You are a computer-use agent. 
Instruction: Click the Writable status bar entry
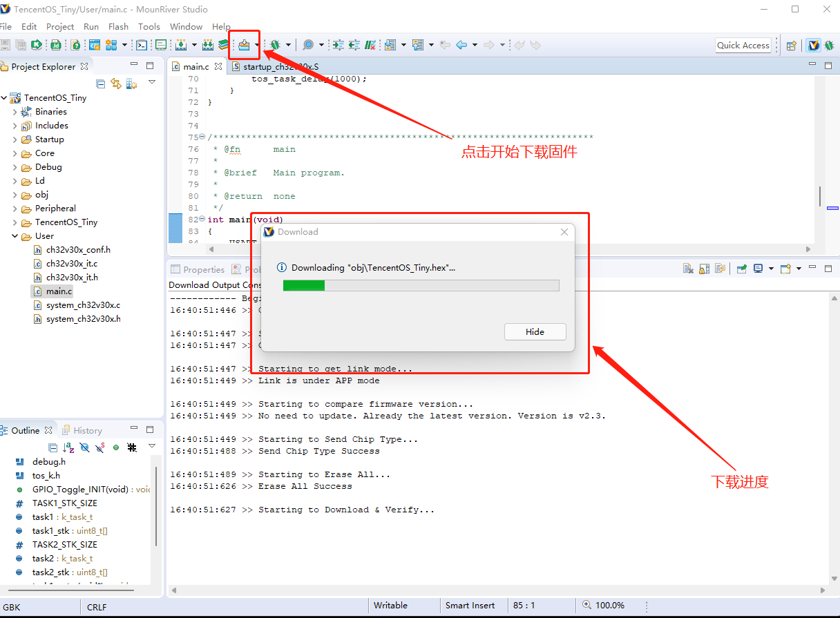tap(390, 606)
